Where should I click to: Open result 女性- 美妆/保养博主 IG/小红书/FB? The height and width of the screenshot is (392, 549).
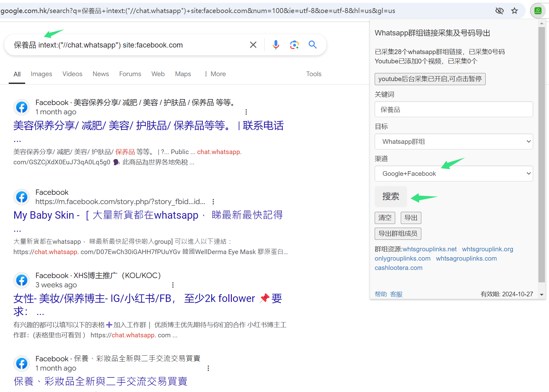148,304
